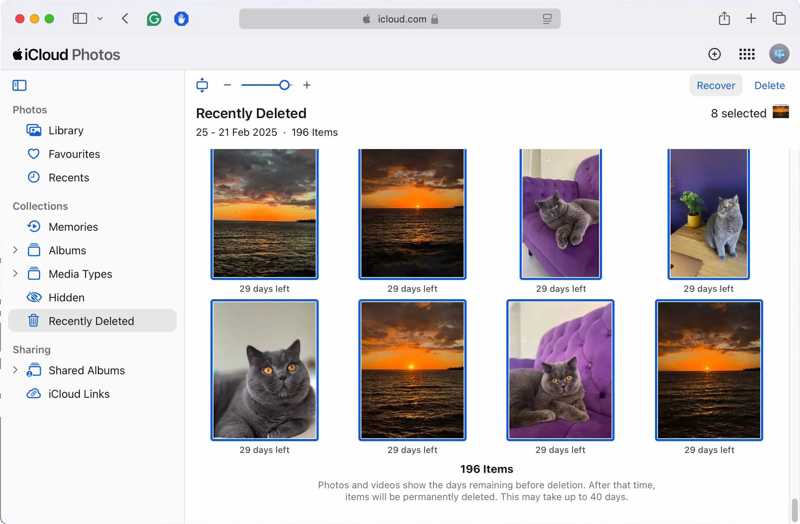Open iCloud Links in the sidebar

coord(79,394)
